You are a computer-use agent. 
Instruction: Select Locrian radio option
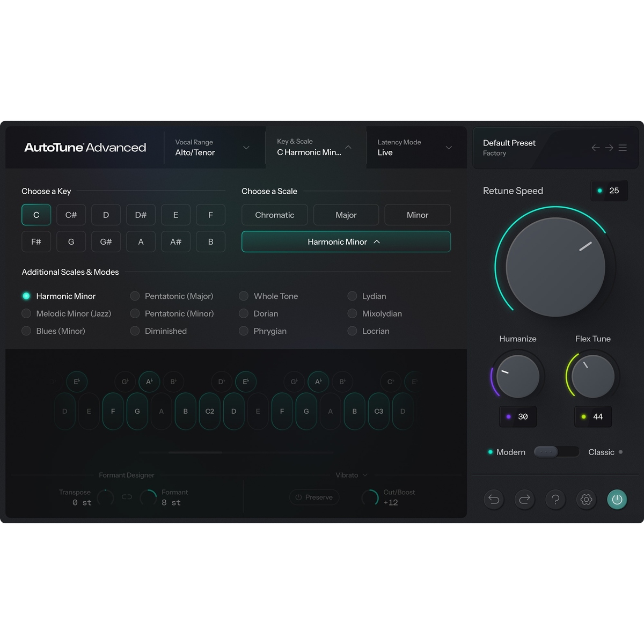(352, 331)
